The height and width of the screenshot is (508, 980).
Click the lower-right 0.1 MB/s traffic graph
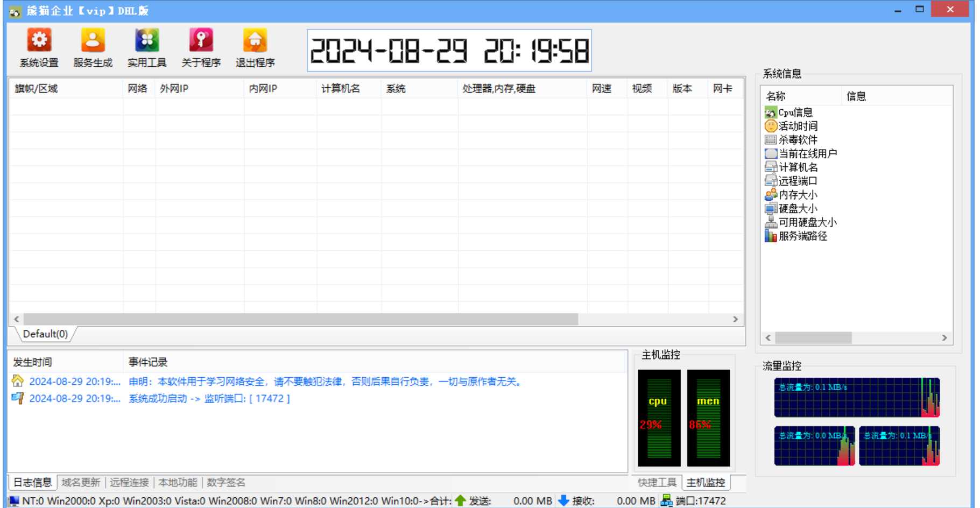899,446
